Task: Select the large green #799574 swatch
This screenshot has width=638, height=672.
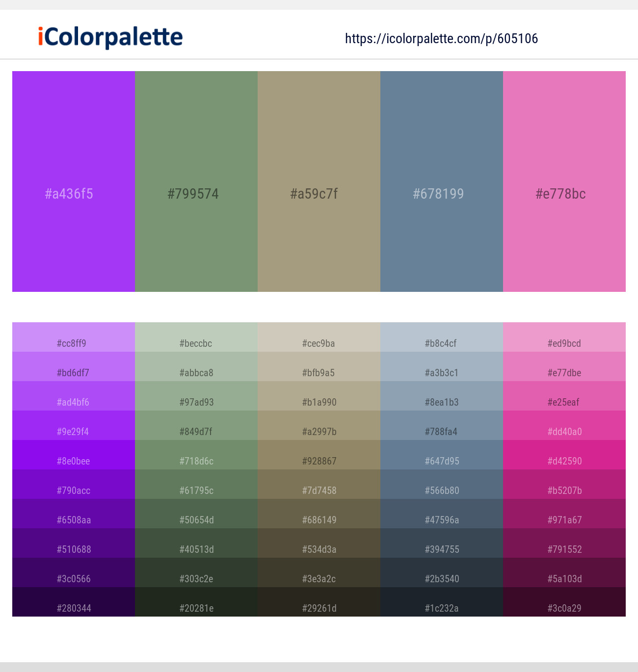Action: [x=196, y=181]
